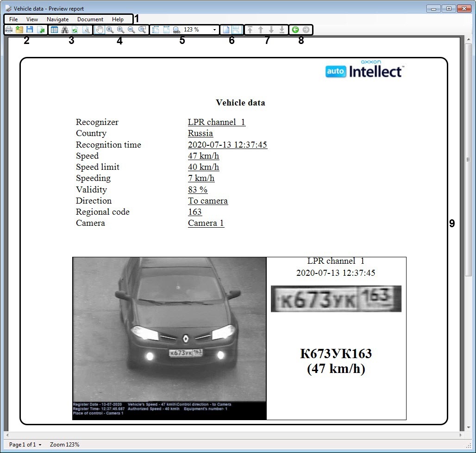Click the Auto Intellect logo
476x453 pixels.
(364, 69)
